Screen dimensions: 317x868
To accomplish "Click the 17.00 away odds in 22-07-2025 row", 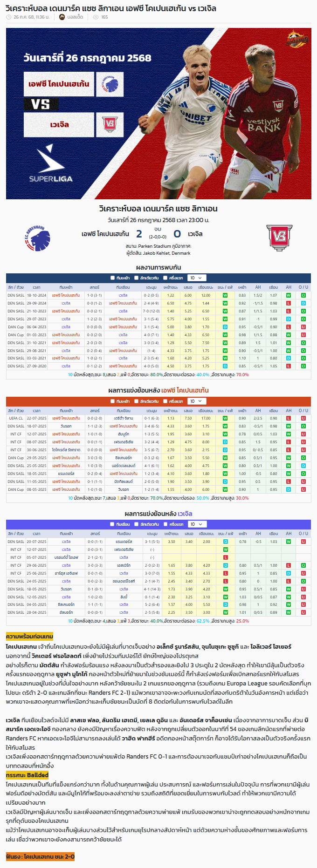I will [x=206, y=418].
